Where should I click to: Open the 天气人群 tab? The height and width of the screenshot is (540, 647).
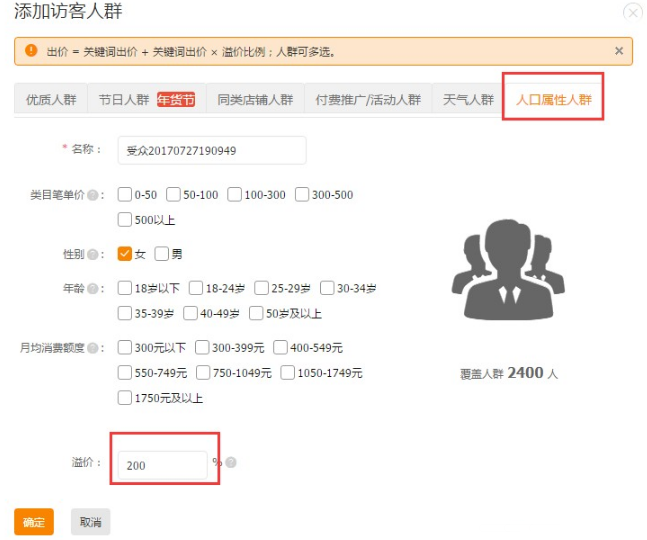pyautogui.click(x=468, y=100)
